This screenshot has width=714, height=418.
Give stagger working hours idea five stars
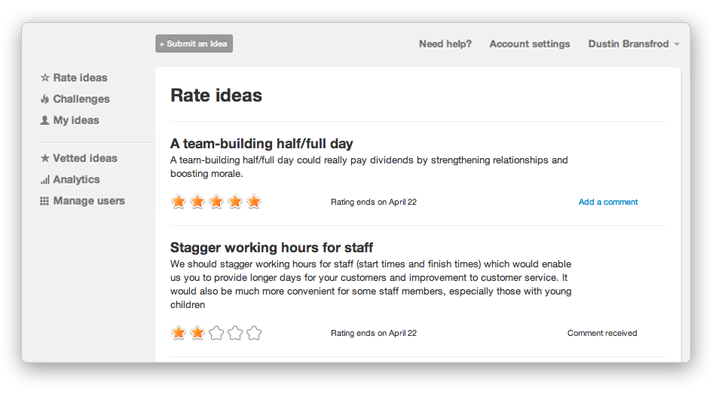pos(254,333)
